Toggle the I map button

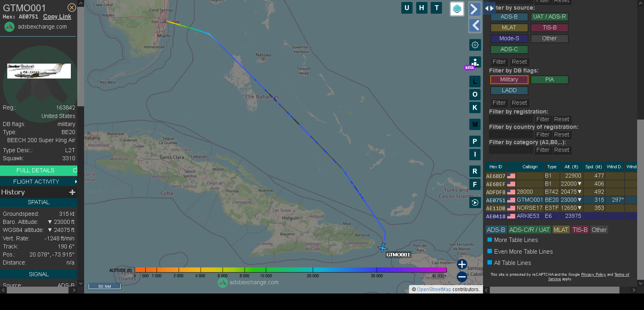[475, 154]
